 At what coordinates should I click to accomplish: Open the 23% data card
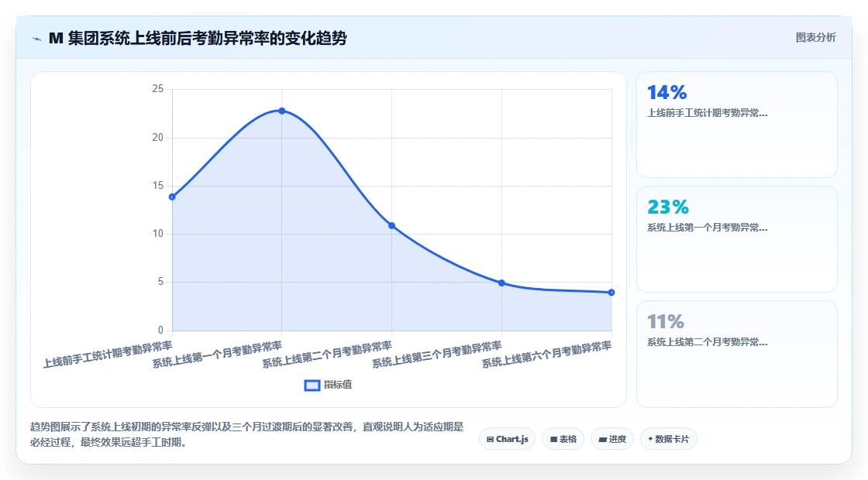(x=737, y=239)
